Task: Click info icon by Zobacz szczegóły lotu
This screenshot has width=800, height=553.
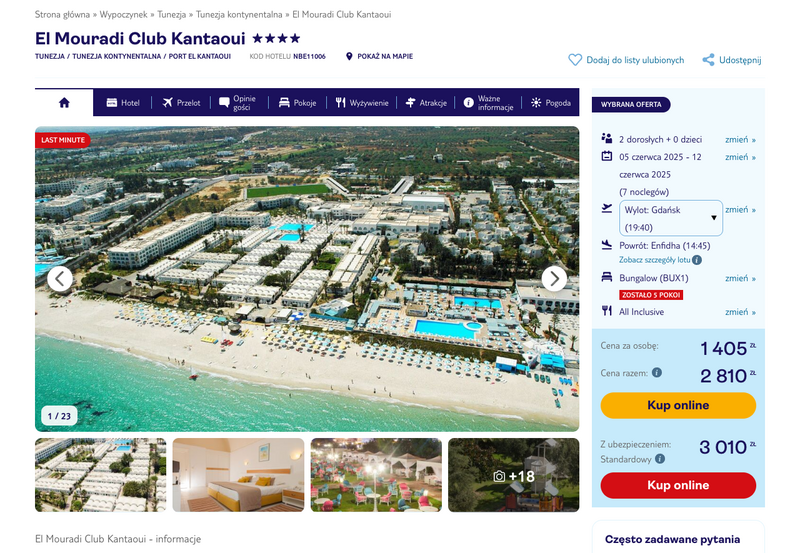Action: pos(697,260)
